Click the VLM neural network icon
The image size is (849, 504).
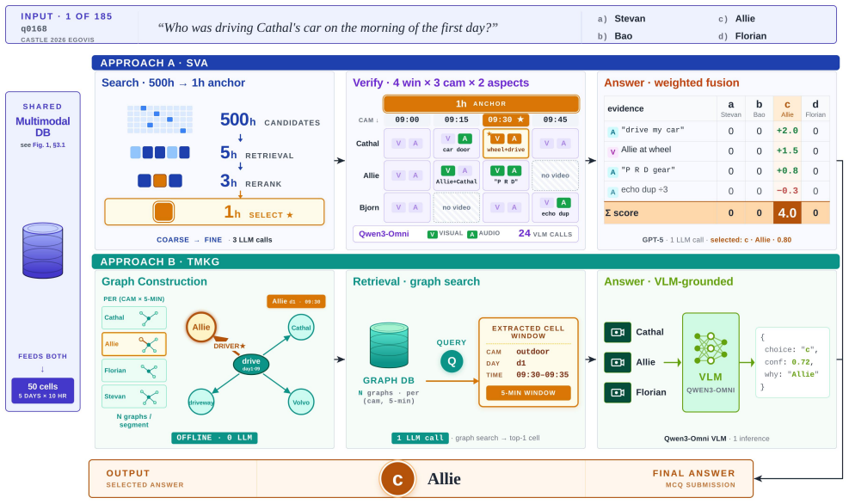(710, 347)
